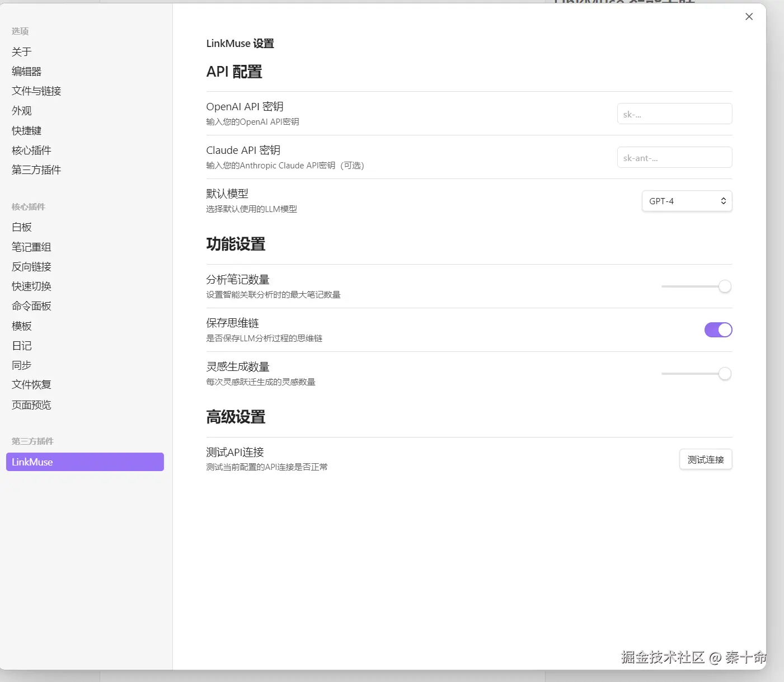Click the '高级设置' section heading
Image resolution: width=784 pixels, height=682 pixels.
tap(236, 417)
